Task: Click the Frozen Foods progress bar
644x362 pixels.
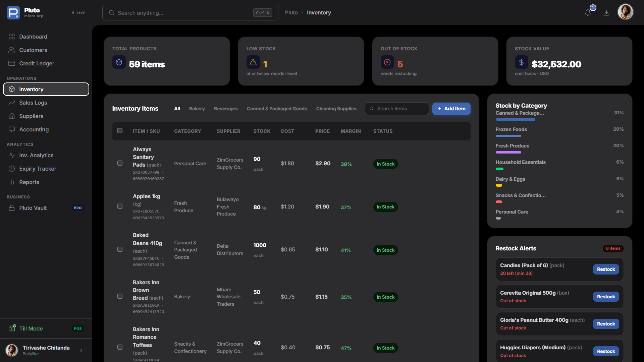Action: pyautogui.click(x=508, y=136)
